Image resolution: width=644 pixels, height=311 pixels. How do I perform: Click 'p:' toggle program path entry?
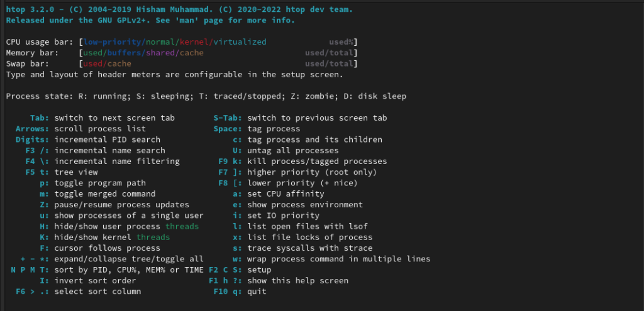[x=93, y=183]
